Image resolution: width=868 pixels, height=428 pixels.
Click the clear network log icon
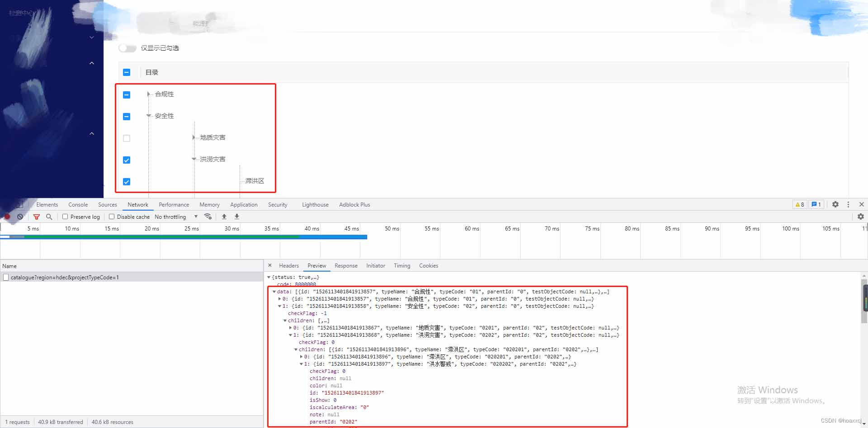20,217
